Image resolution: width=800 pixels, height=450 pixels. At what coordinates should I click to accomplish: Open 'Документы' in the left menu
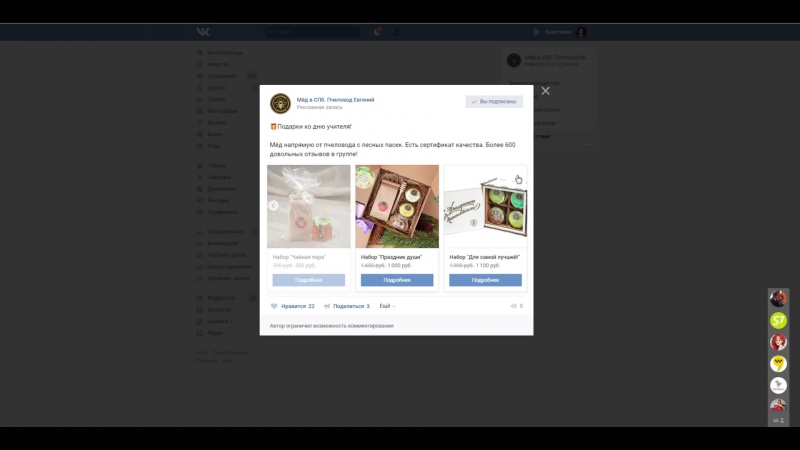pos(221,189)
